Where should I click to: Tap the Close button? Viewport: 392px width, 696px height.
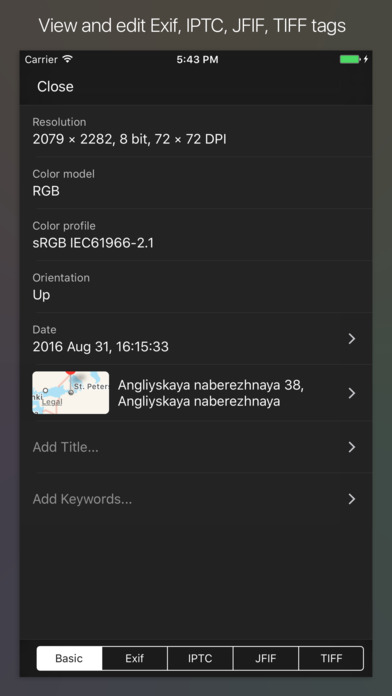coord(55,87)
